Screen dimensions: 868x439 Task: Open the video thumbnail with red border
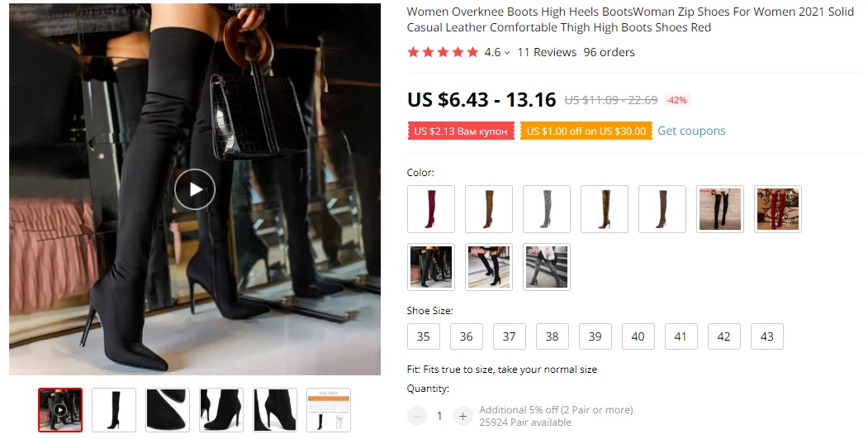(60, 410)
